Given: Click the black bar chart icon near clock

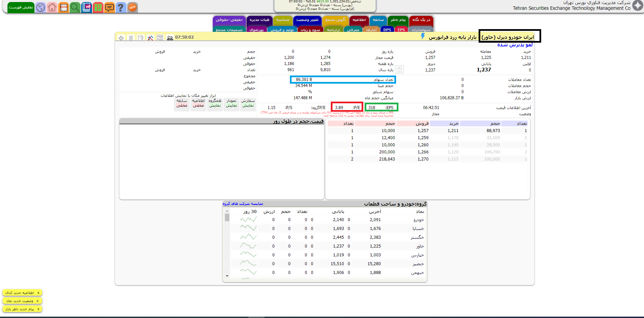Looking at the screenshot, I should pos(170,38).
